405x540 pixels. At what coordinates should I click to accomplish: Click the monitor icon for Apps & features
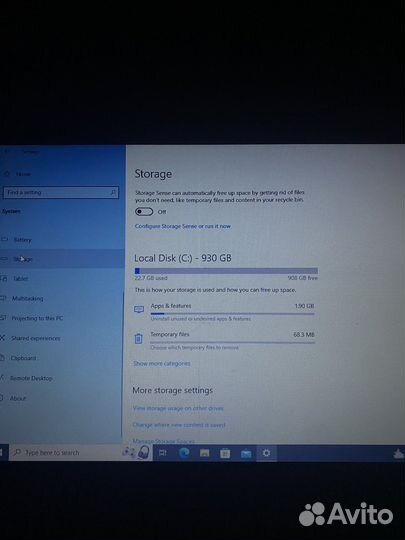tap(139, 309)
